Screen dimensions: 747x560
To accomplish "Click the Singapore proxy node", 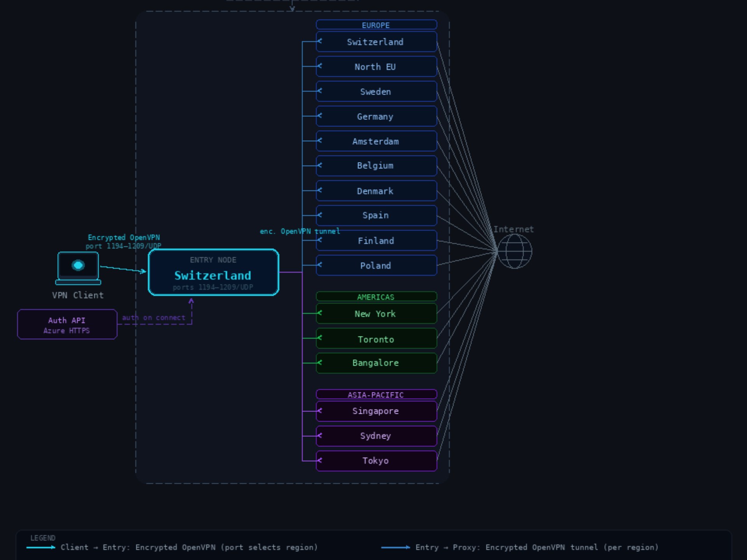I will [x=375, y=411].
